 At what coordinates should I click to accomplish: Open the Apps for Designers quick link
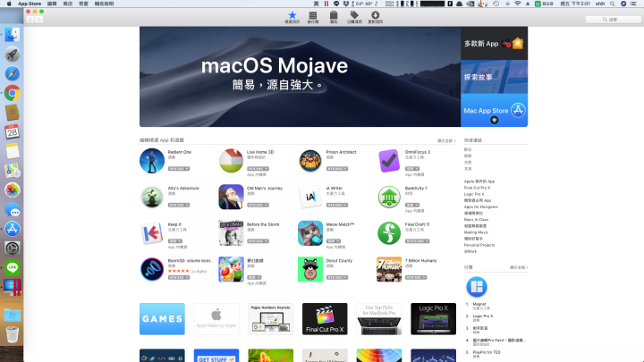pyautogui.click(x=481, y=206)
